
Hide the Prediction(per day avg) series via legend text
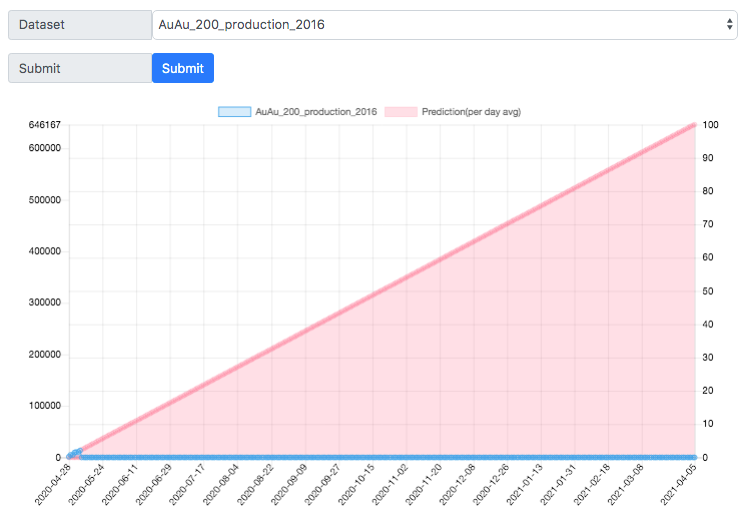click(471, 112)
